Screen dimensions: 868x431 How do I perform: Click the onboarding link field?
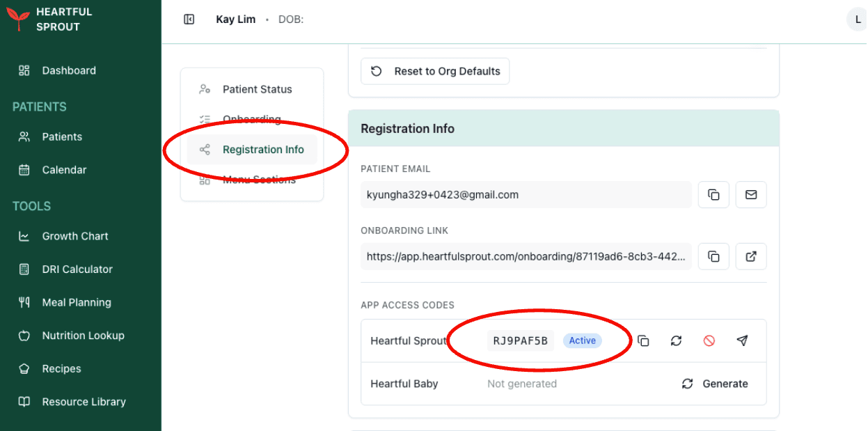[x=526, y=256]
